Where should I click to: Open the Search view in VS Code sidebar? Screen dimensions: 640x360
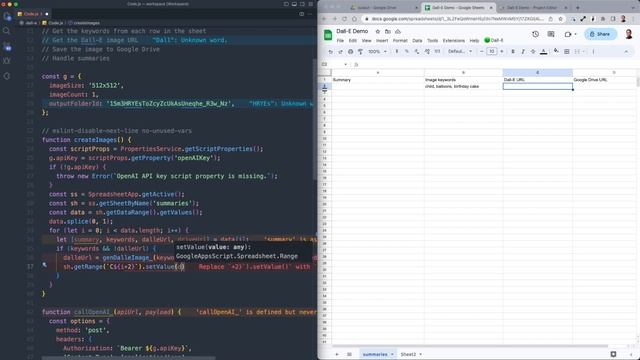(x=6, y=31)
